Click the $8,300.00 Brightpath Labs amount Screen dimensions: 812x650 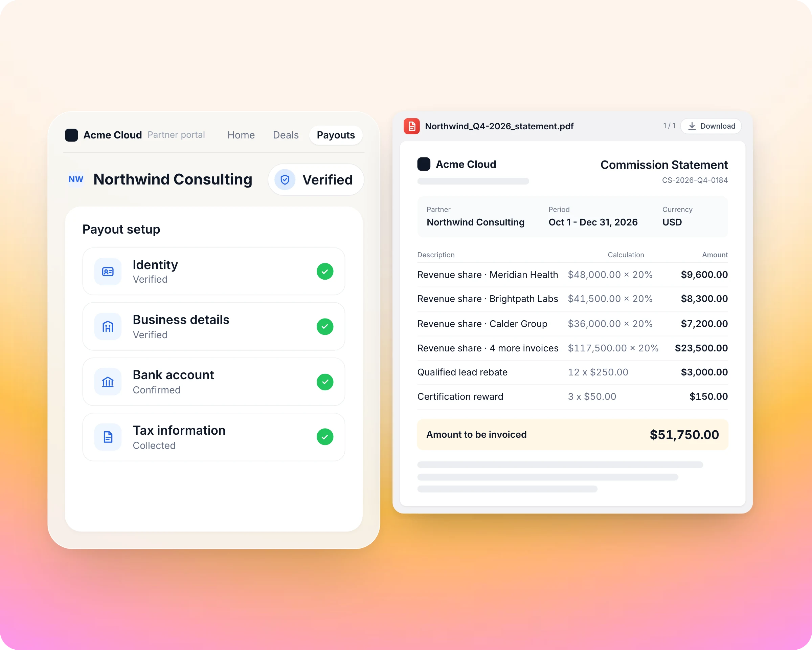[704, 299]
